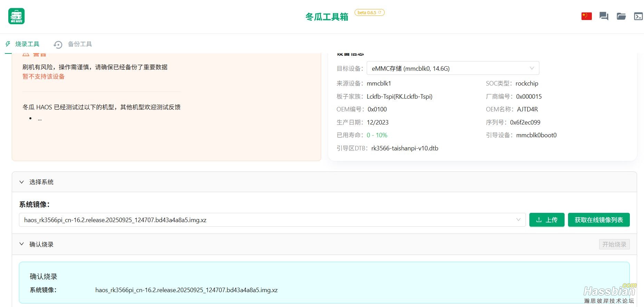Collapse the 选择系统 section

tap(22, 182)
